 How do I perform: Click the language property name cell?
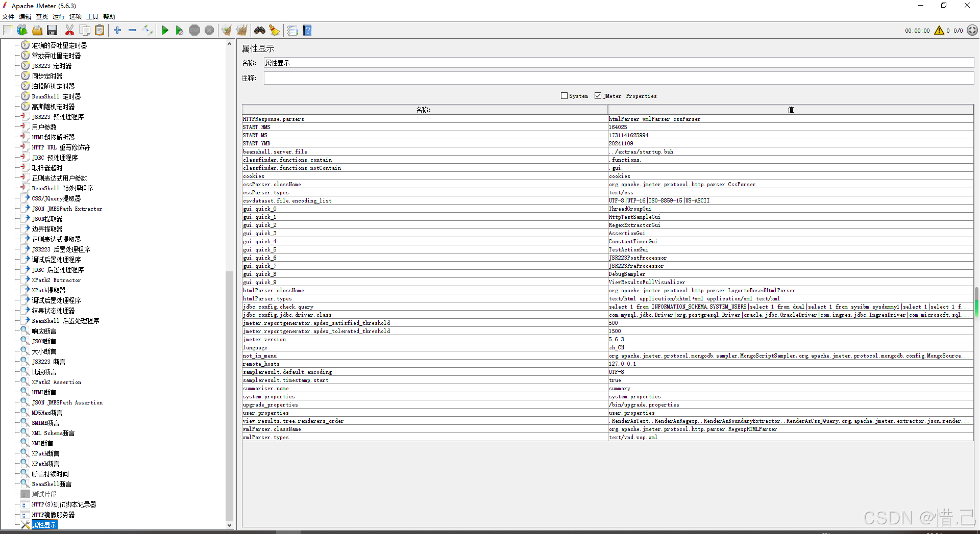click(x=425, y=347)
